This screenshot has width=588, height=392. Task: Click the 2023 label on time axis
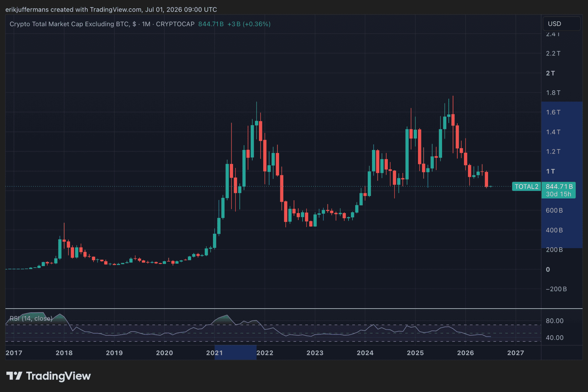click(315, 353)
